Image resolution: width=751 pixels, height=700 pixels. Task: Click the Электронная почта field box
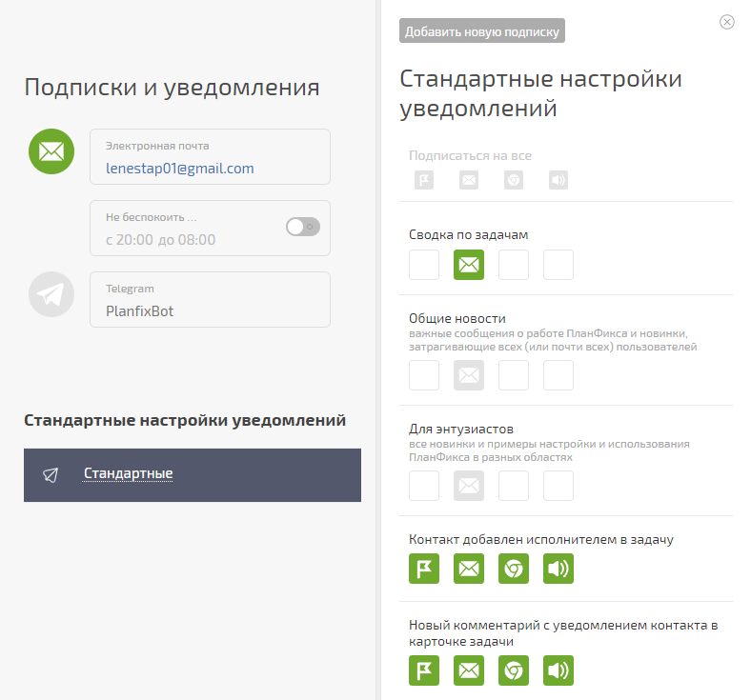point(210,156)
